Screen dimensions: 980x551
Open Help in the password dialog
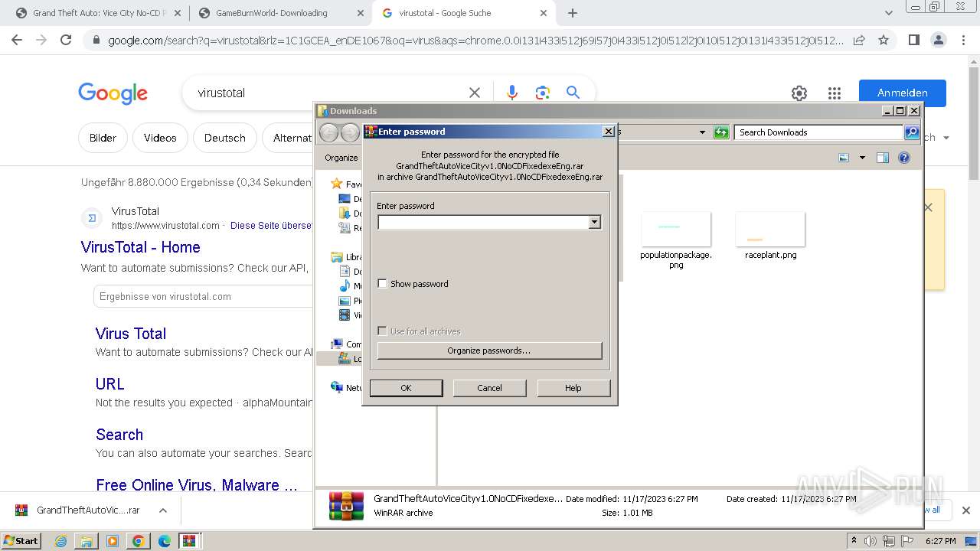tap(573, 388)
